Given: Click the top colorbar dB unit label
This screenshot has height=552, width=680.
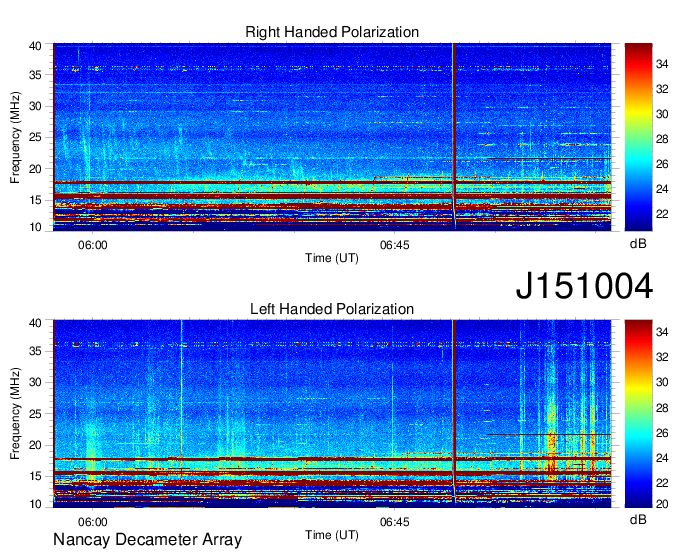Looking at the screenshot, I should coord(638,244).
